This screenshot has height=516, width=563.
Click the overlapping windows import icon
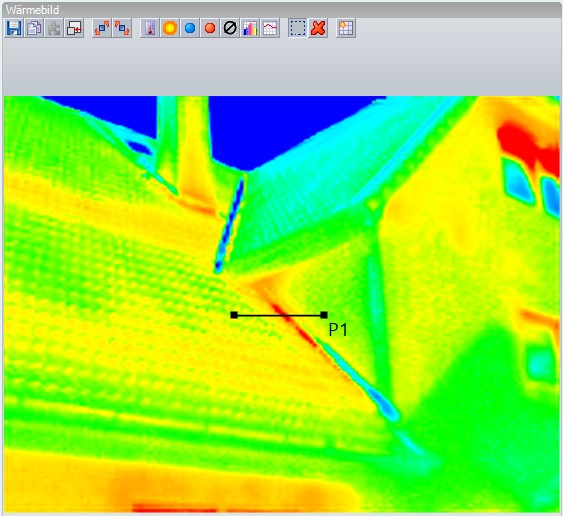click(74, 28)
